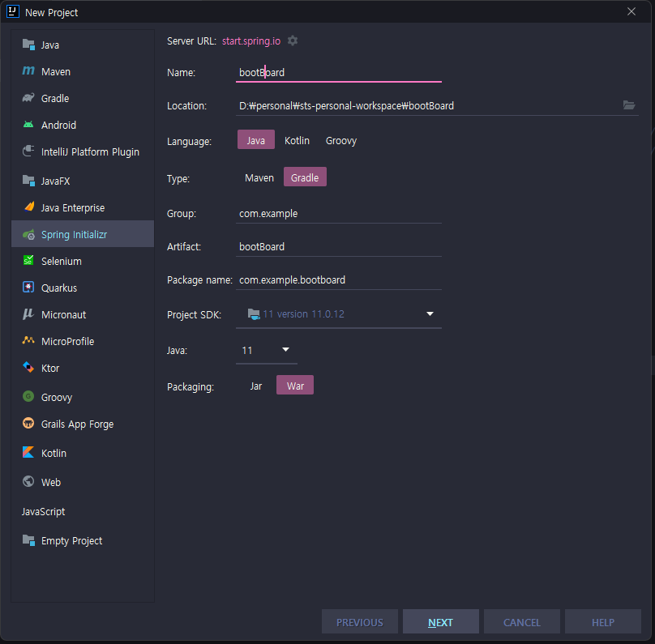Open the start.spring.io server link
Image resolution: width=655 pixels, height=644 pixels.
(x=251, y=41)
